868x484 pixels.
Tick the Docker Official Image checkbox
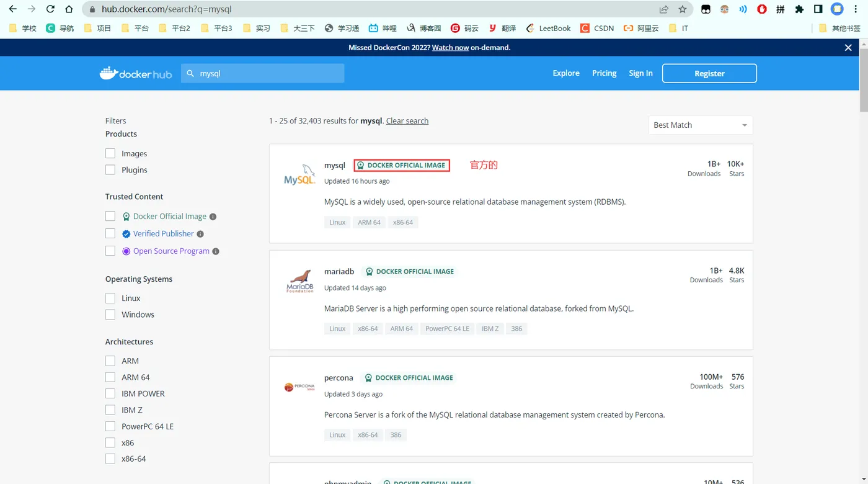[x=110, y=216]
